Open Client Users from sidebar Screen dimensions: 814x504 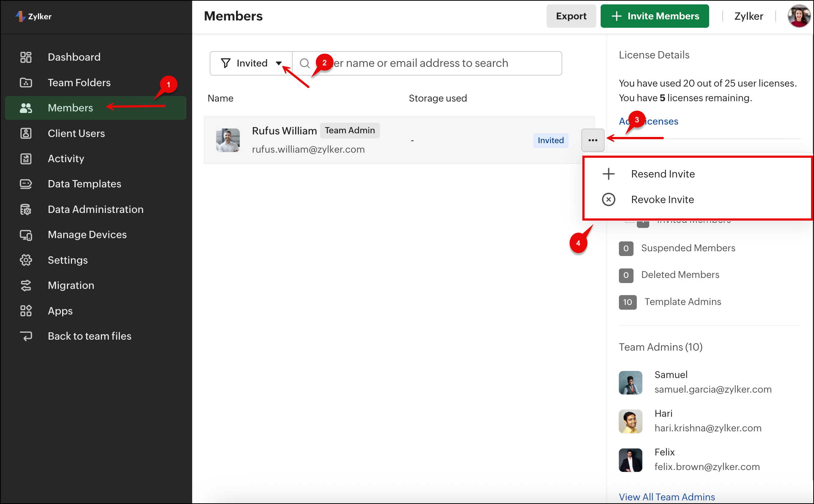[76, 133]
